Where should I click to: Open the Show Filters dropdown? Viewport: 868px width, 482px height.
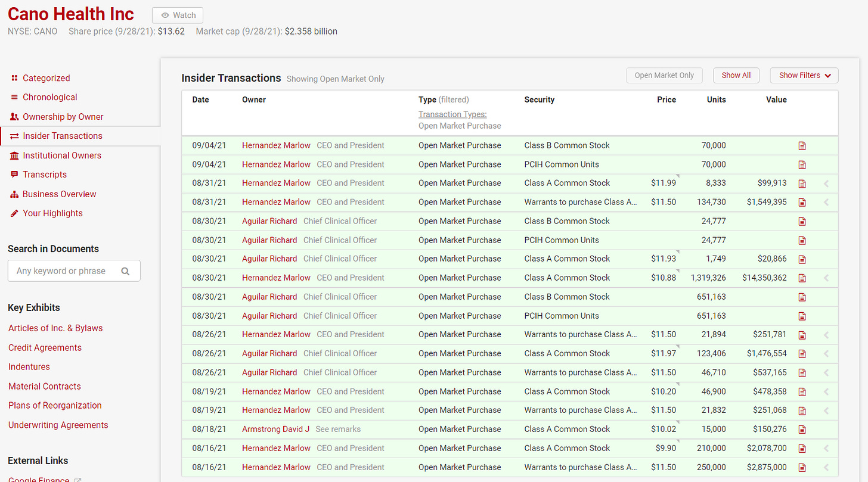pyautogui.click(x=804, y=75)
